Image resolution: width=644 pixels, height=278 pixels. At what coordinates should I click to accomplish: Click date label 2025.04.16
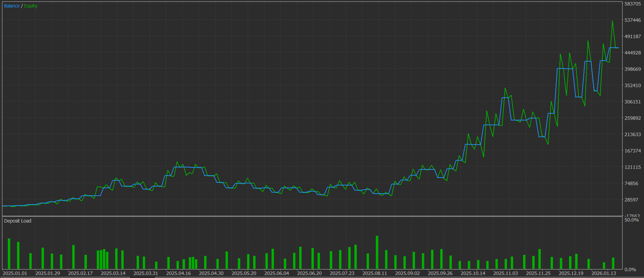coord(179,273)
